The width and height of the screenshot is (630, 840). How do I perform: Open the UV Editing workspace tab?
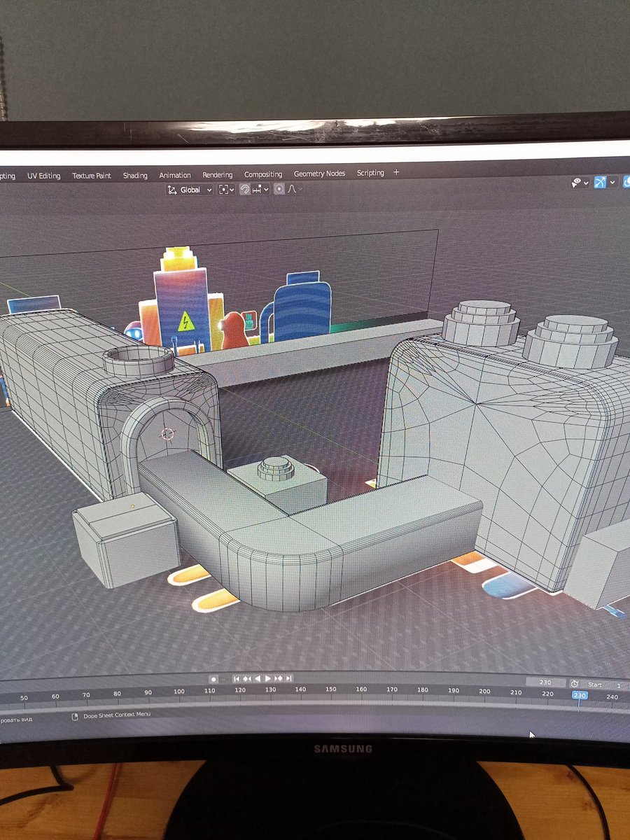pos(44,176)
